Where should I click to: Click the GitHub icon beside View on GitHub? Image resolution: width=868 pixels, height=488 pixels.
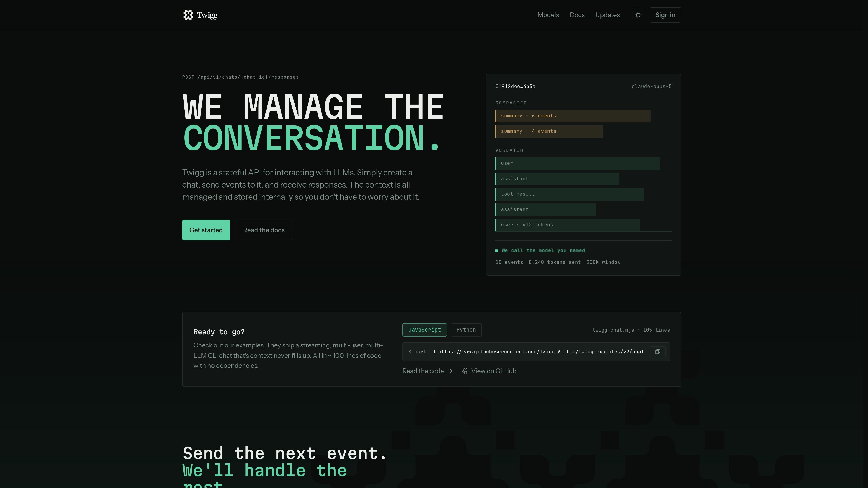[x=465, y=371]
